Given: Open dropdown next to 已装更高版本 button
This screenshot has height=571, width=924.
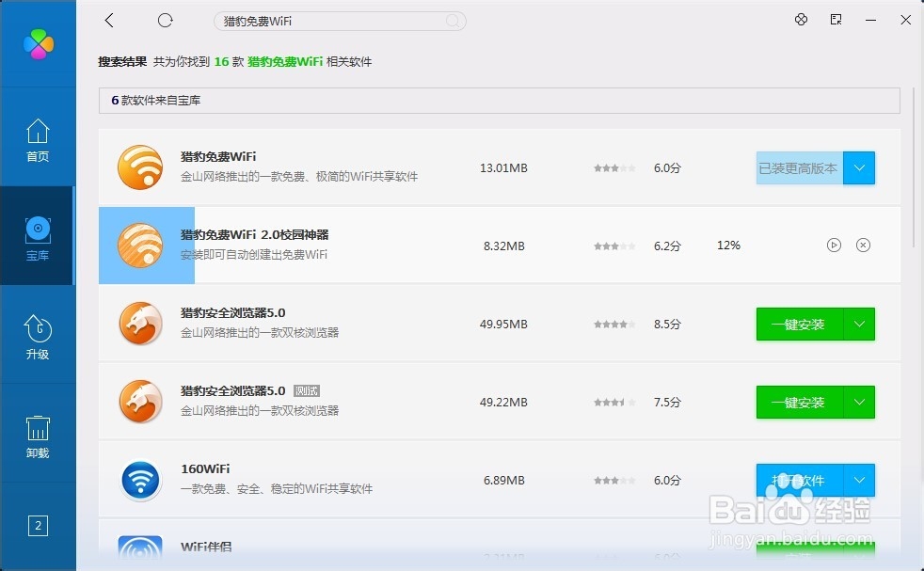Looking at the screenshot, I should [860, 167].
